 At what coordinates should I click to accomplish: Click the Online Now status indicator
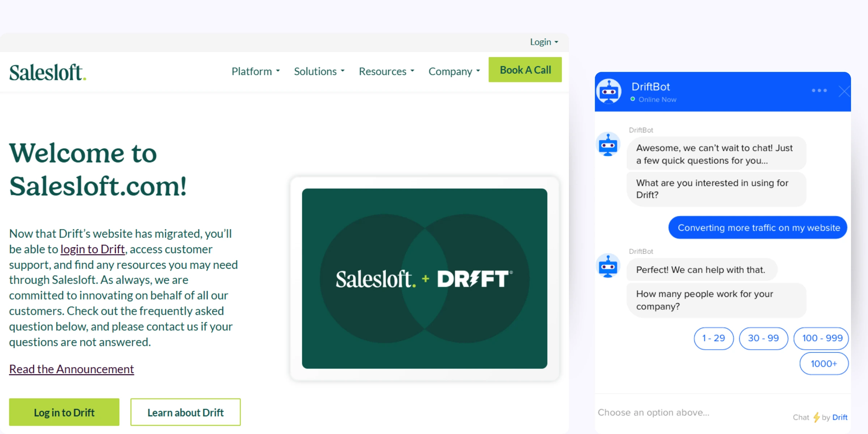tap(633, 99)
